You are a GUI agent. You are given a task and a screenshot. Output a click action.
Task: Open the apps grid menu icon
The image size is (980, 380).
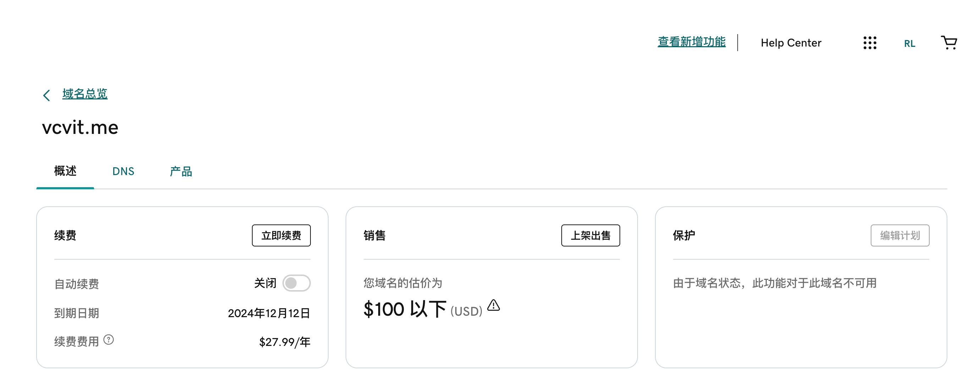pos(870,43)
